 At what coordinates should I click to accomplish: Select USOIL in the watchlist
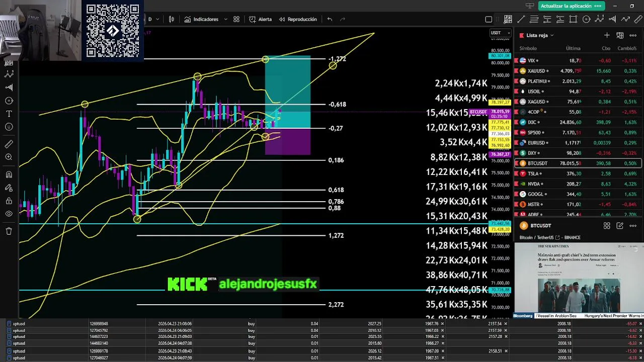point(578,92)
